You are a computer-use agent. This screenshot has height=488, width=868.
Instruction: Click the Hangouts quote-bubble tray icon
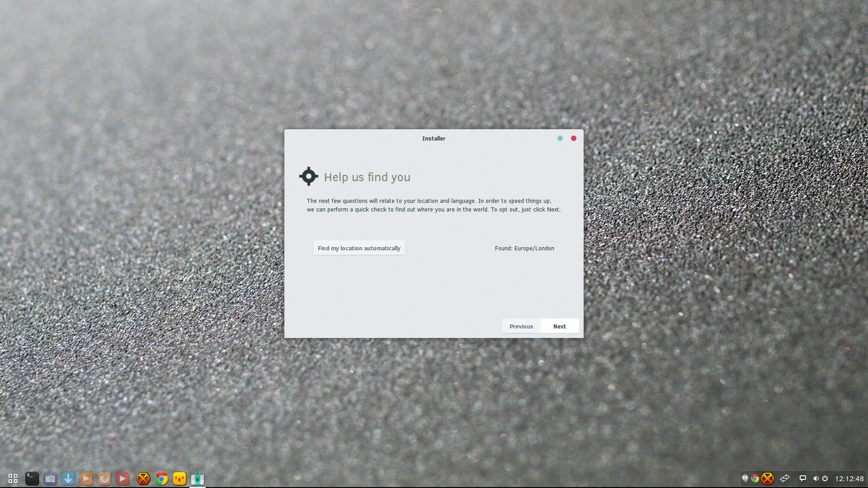(x=745, y=478)
